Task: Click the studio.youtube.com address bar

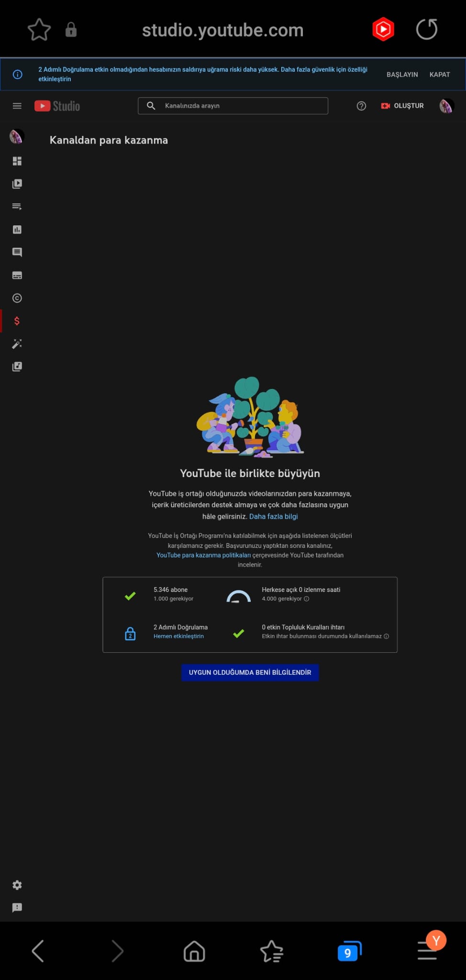Action: [222, 30]
